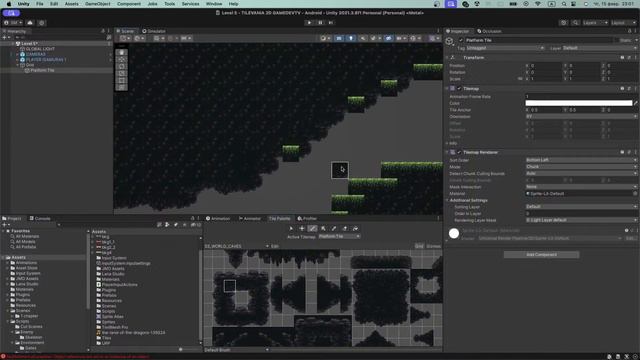Collapse the Grid object in Hierarchy
The width and height of the screenshot is (640, 360).
tap(18, 65)
